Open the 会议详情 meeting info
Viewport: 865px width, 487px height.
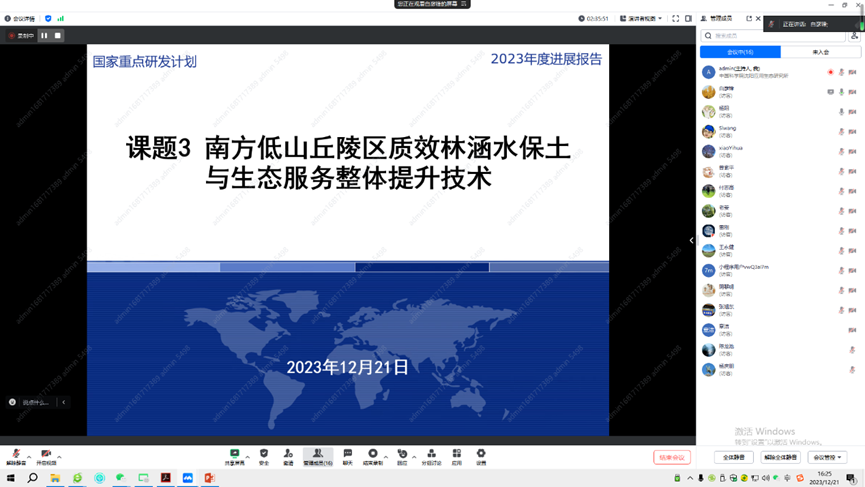(x=20, y=19)
